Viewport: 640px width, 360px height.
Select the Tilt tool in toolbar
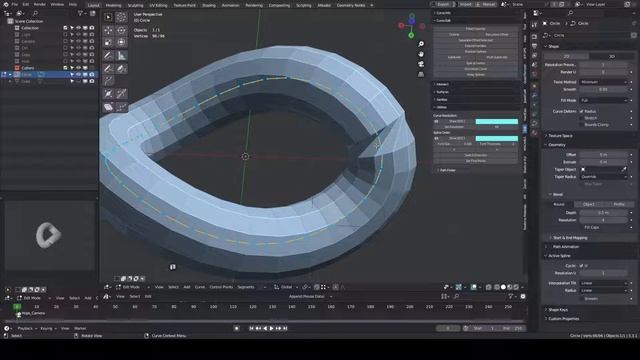[121, 94]
